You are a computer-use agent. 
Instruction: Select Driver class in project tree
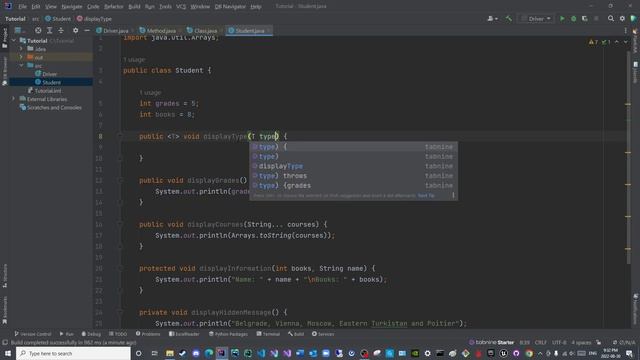pyautogui.click(x=49, y=74)
